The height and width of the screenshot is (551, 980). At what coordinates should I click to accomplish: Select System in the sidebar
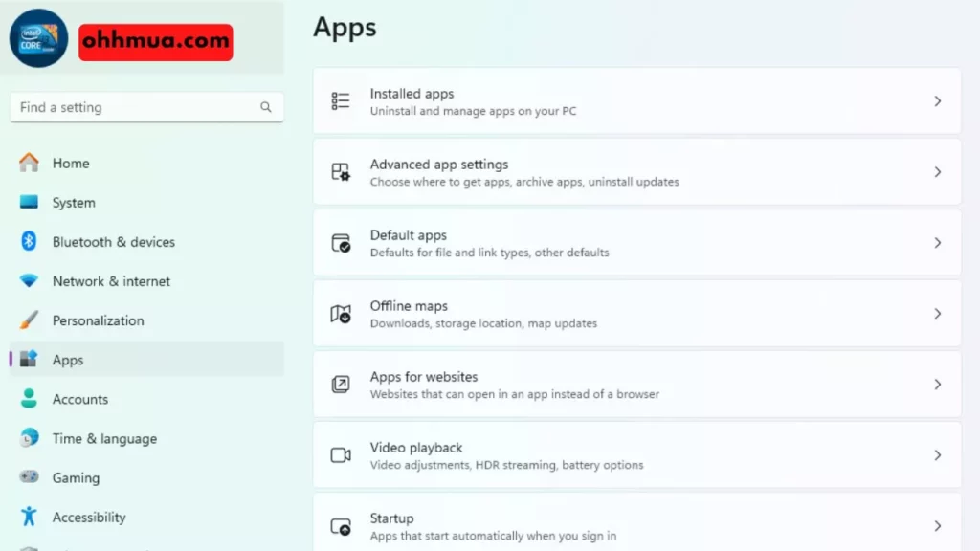point(74,203)
